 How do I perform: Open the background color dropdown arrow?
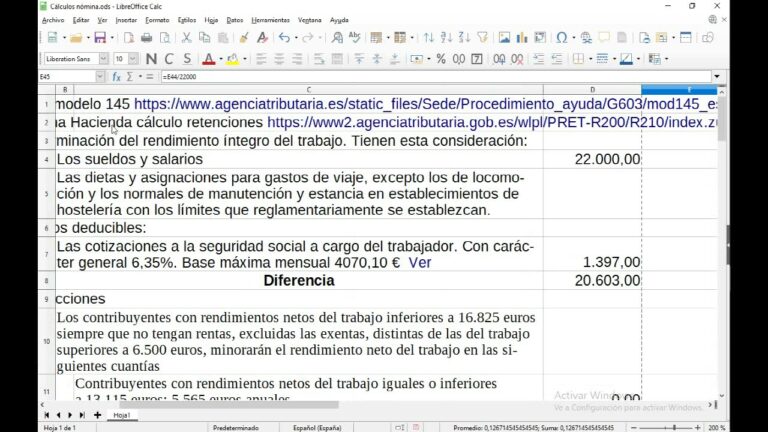pos(245,59)
